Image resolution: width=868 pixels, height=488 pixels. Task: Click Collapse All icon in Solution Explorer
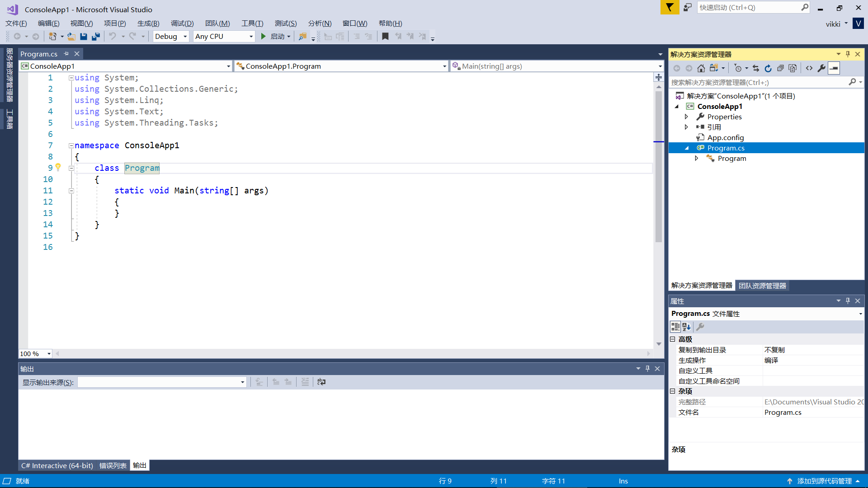780,68
